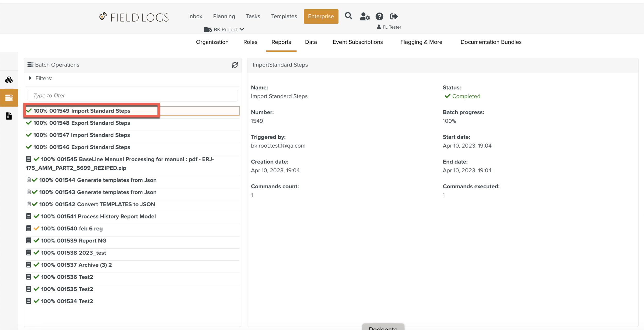Select 001540 feb 6 reg entry
644x330 pixels.
point(72,229)
